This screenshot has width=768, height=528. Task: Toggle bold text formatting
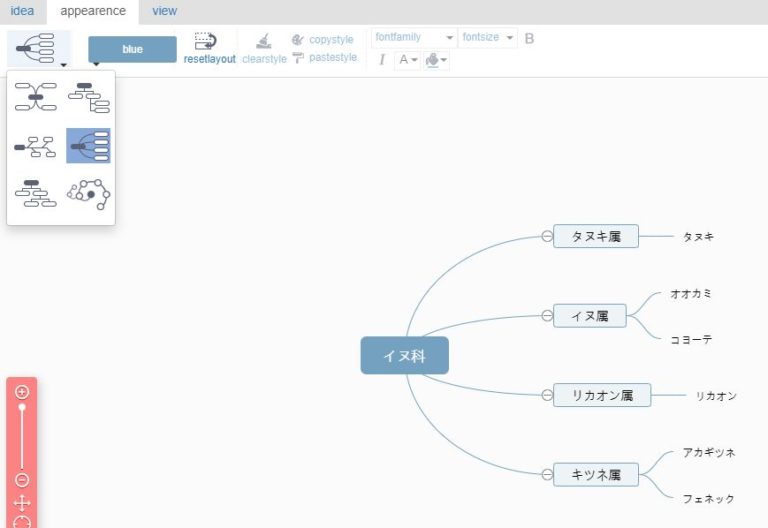tap(530, 38)
